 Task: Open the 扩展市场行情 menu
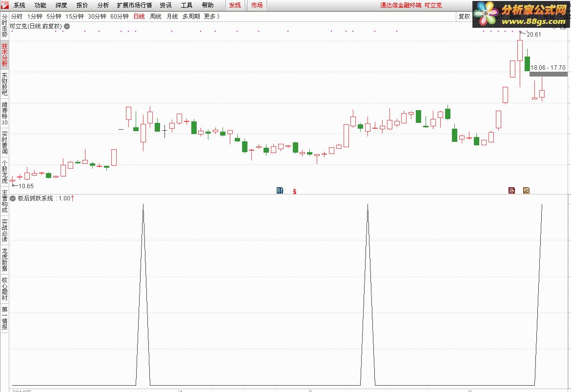(x=134, y=5)
